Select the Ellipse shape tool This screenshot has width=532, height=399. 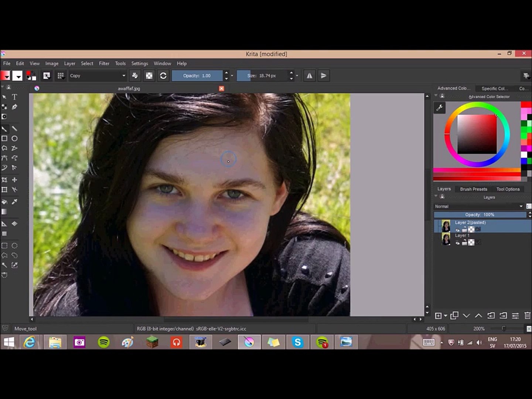point(14,139)
